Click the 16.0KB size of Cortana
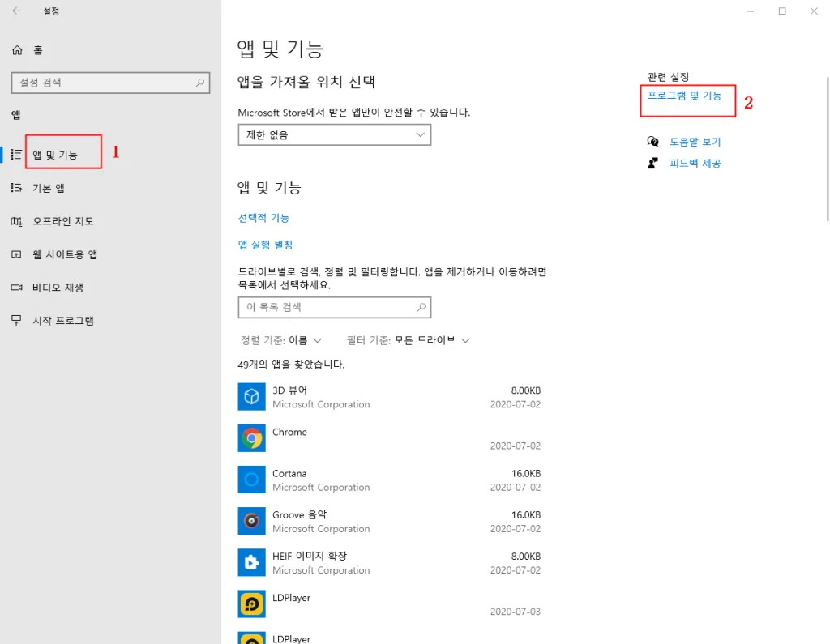The image size is (830, 644). coord(525,473)
